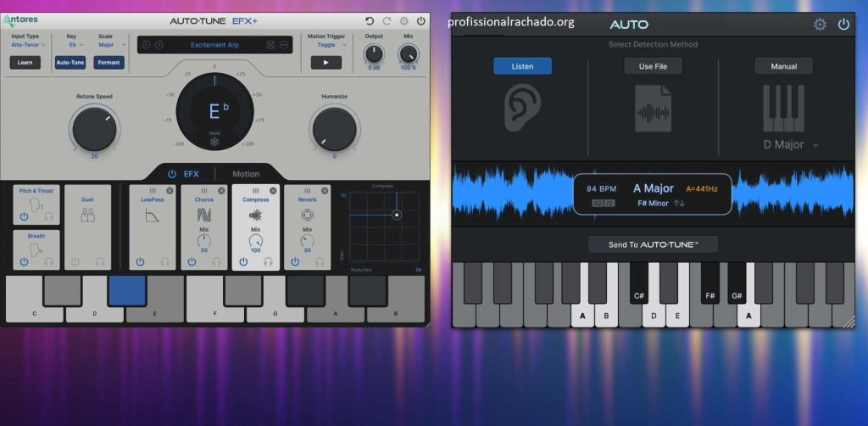Click the Reverb Mix knob

(x=307, y=240)
